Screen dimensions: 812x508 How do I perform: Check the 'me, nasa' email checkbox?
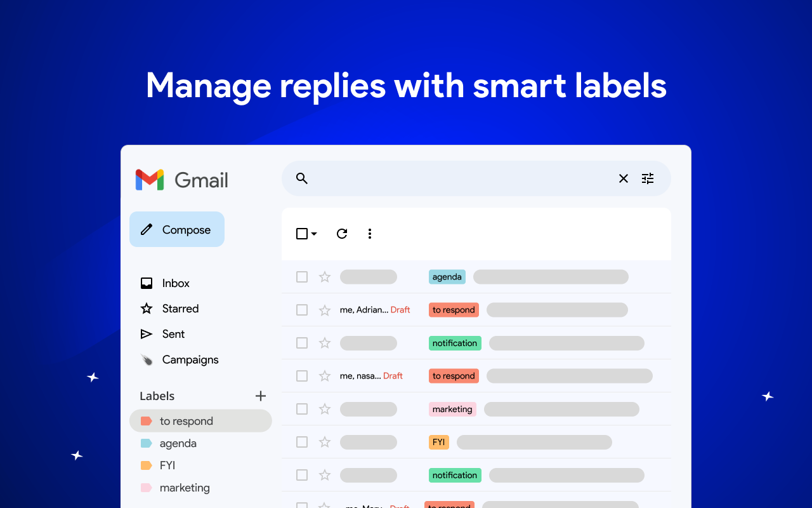coord(302,376)
